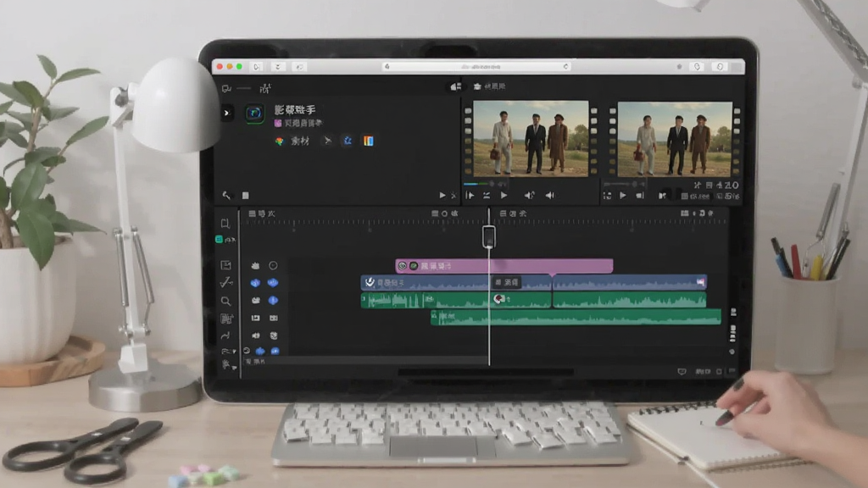868x488 pixels.
Task: Toggle the round clock button on first track
Action: [x=273, y=265]
